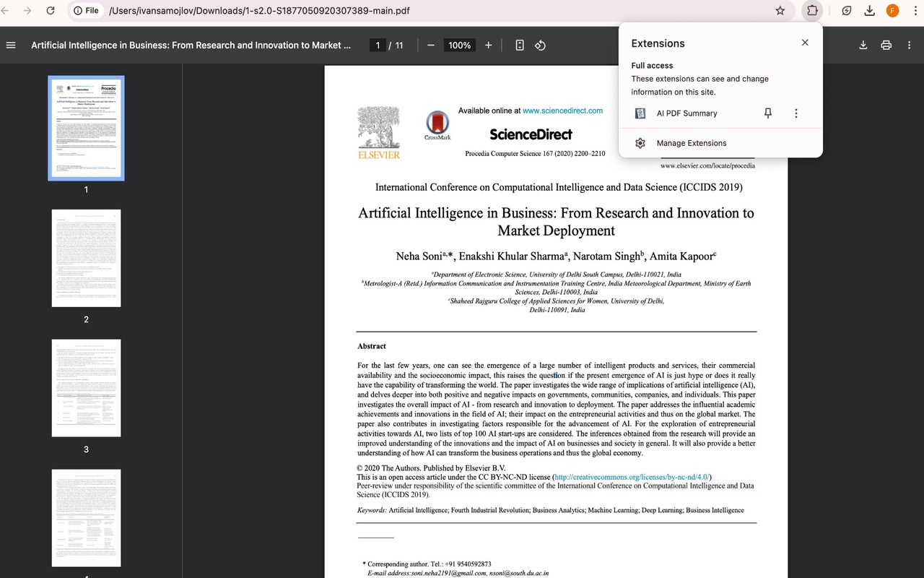Viewport: 924px width, 578px height.
Task: Click the Keywords line
Action: [x=550, y=510]
